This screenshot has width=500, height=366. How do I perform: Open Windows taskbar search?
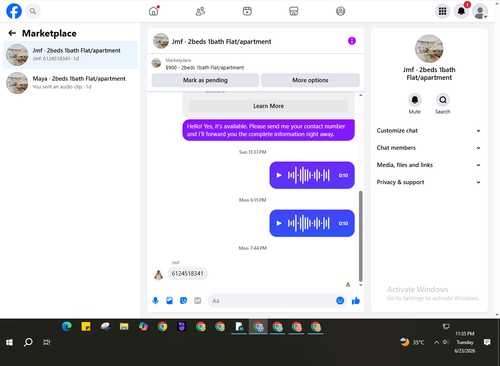tap(28, 342)
